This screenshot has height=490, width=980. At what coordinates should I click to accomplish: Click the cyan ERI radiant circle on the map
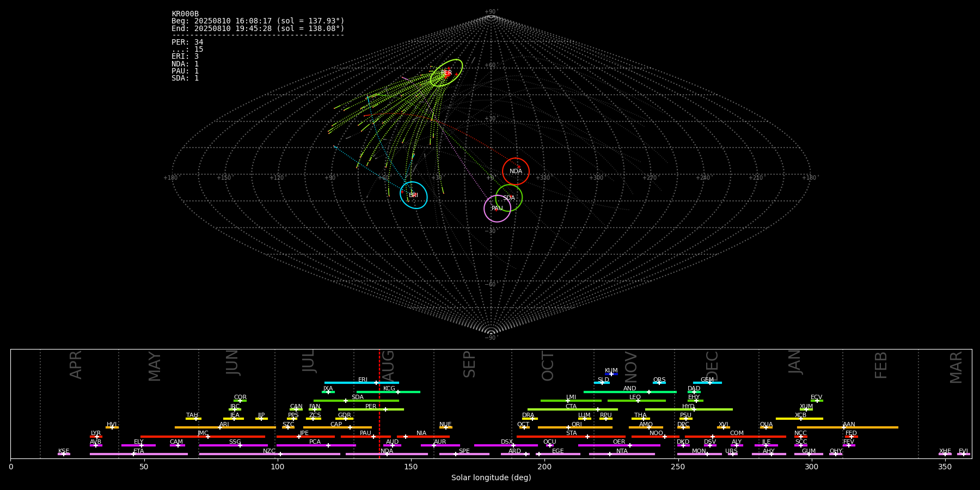tap(414, 195)
